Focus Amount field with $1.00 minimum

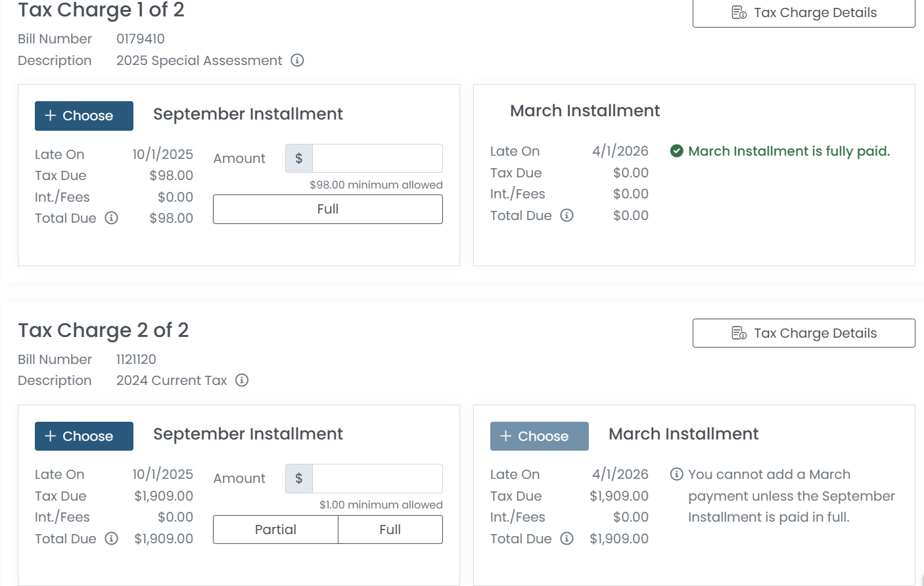(377, 478)
